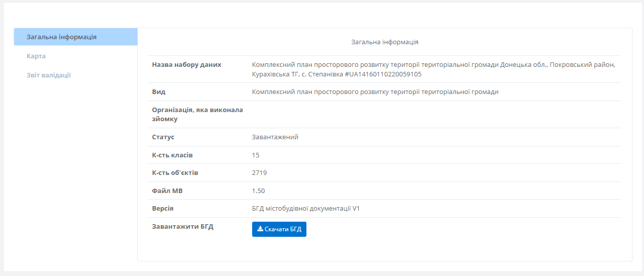Click the Вид row's value text

(375, 92)
